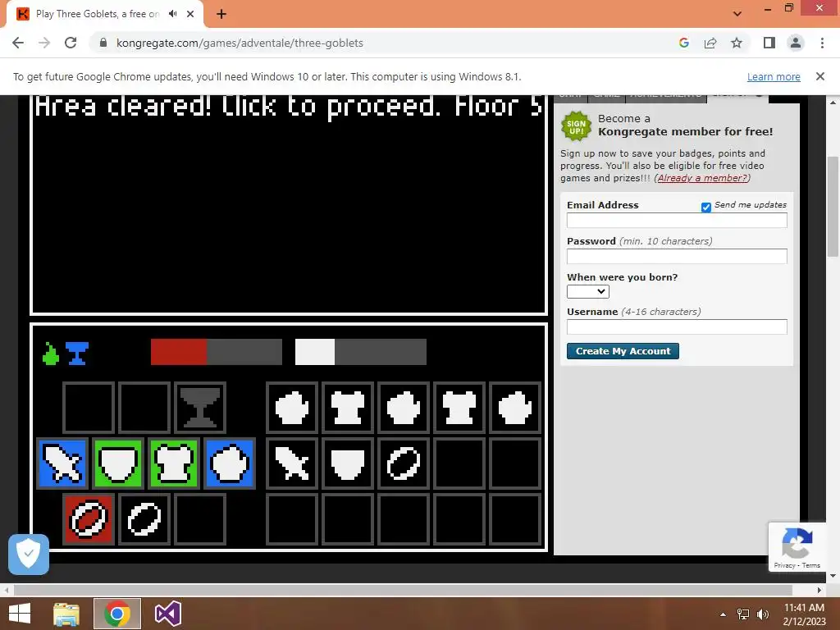840x630 pixels.
Task: Select the white sword in inventory
Action: coord(292,463)
